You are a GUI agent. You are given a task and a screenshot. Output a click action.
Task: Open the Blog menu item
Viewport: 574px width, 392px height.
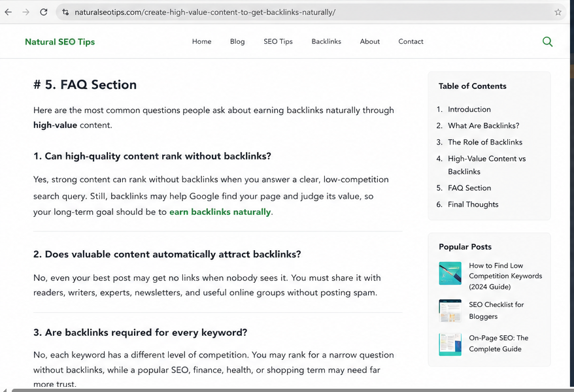[x=237, y=41]
